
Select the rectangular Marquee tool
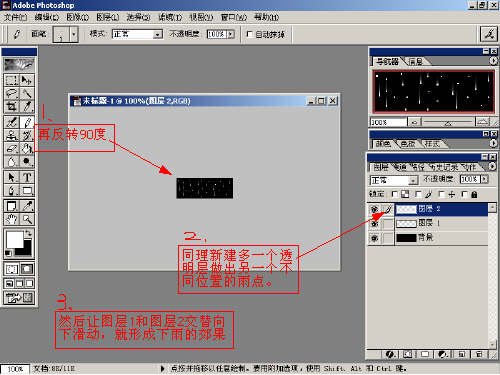[11, 80]
